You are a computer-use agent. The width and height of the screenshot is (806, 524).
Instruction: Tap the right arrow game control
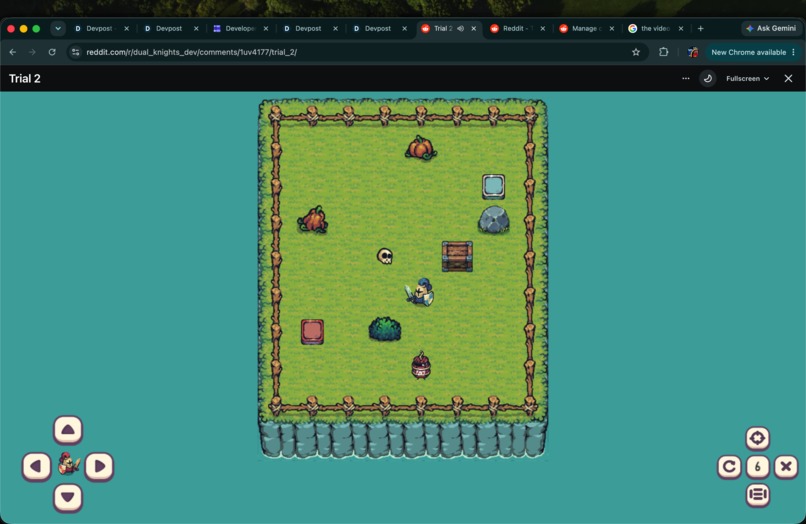click(99, 466)
